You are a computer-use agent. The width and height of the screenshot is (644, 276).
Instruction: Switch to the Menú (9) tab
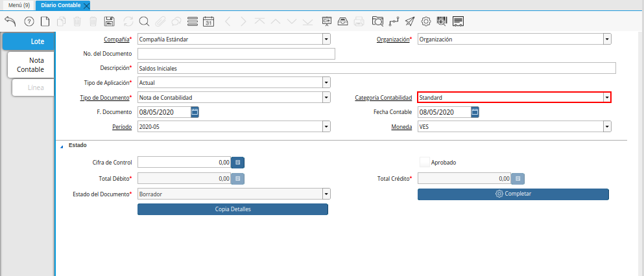click(x=19, y=5)
